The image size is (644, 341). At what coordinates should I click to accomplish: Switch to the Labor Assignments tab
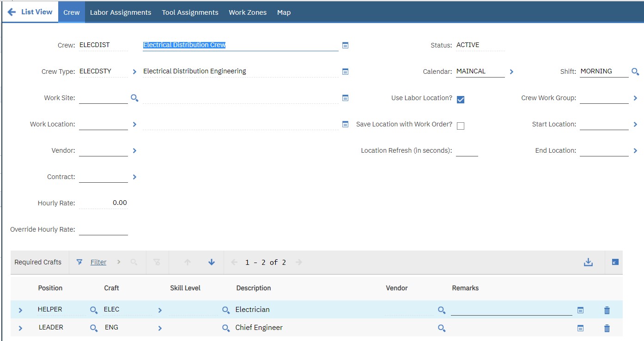tap(121, 12)
